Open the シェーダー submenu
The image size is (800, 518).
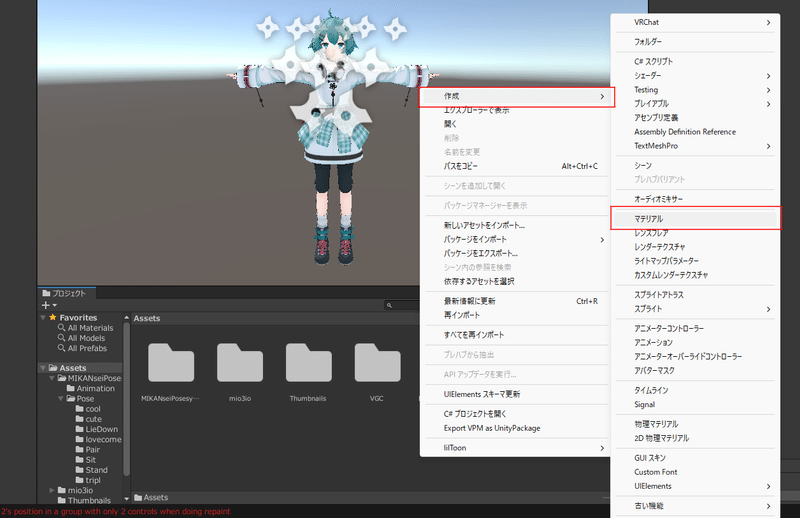coord(695,76)
